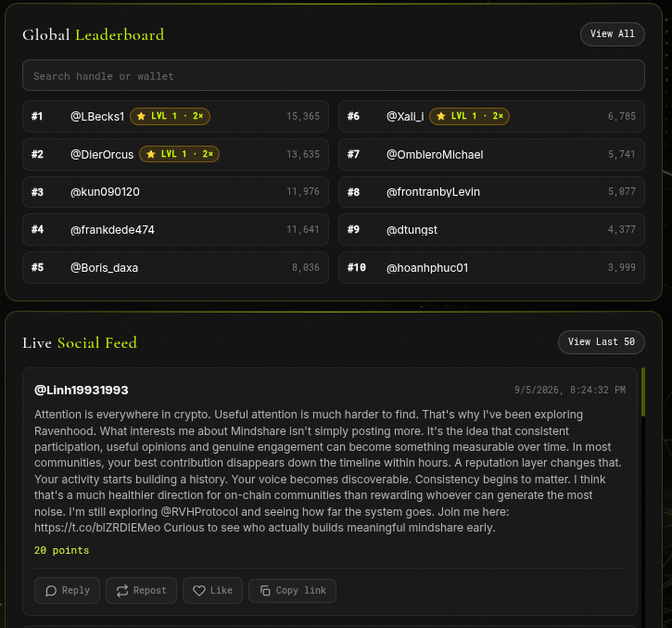Click the star icon in @LBecks1 badge
This screenshot has width=672, height=628.
pyautogui.click(x=141, y=116)
